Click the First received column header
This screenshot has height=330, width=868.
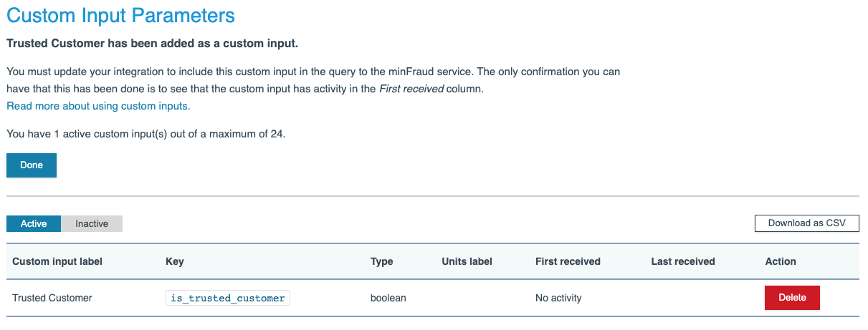click(568, 261)
